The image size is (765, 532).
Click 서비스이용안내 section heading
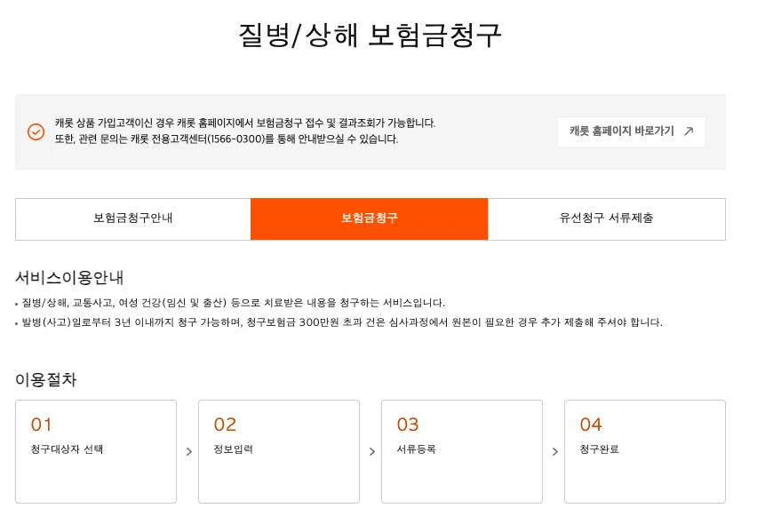click(69, 277)
